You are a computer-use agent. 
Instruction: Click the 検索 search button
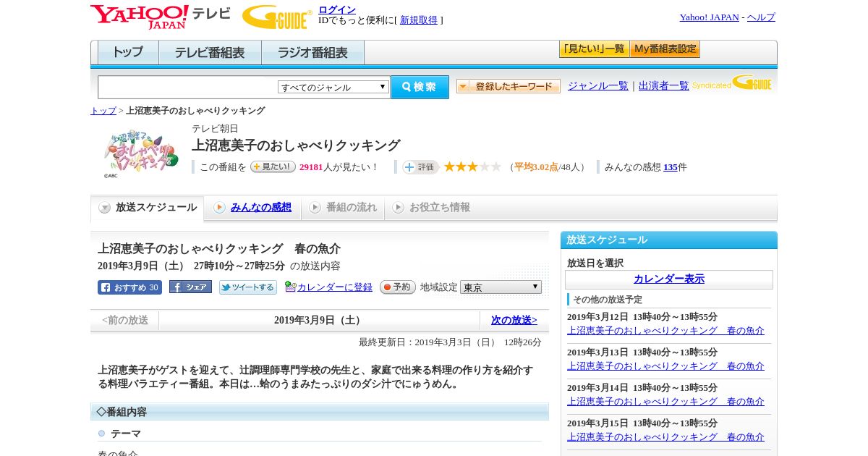click(420, 87)
